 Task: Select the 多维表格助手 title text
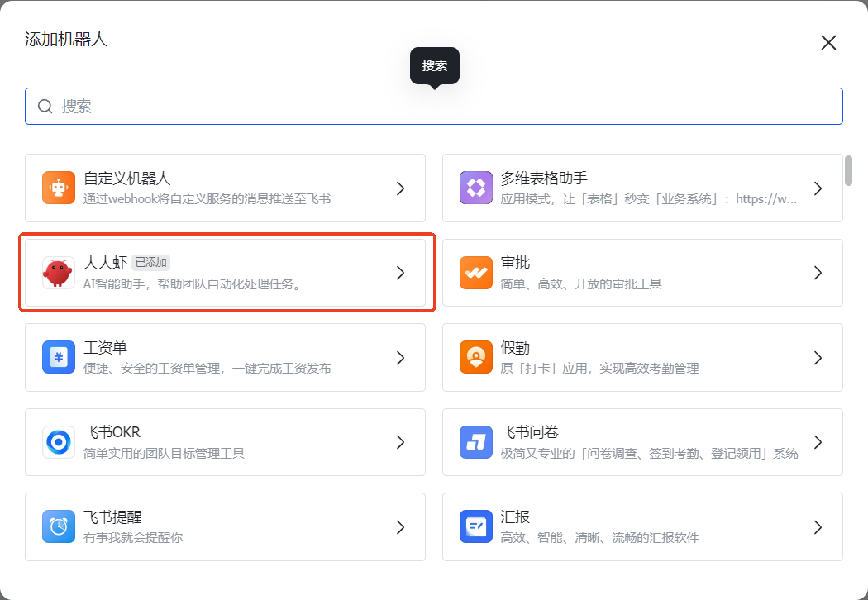[544, 179]
